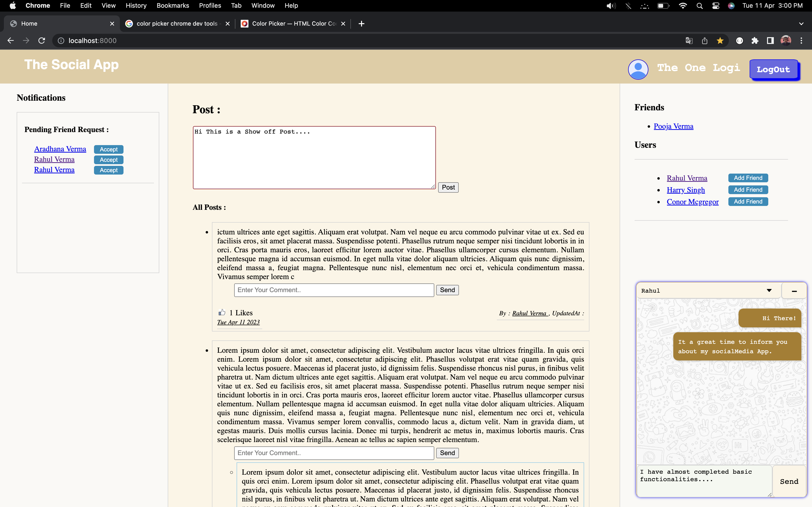Click the user profile avatar icon in header
This screenshot has height=507, width=812.
[638, 70]
